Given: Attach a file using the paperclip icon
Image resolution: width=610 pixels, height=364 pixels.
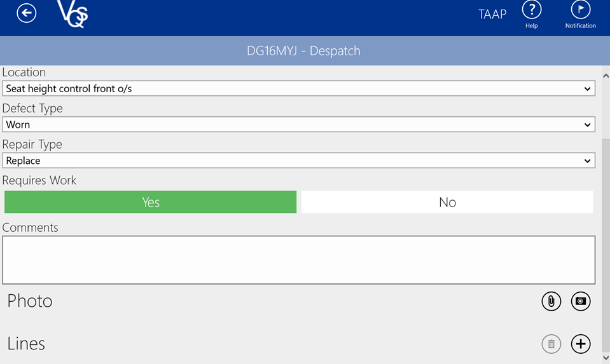Looking at the screenshot, I should 551,301.
